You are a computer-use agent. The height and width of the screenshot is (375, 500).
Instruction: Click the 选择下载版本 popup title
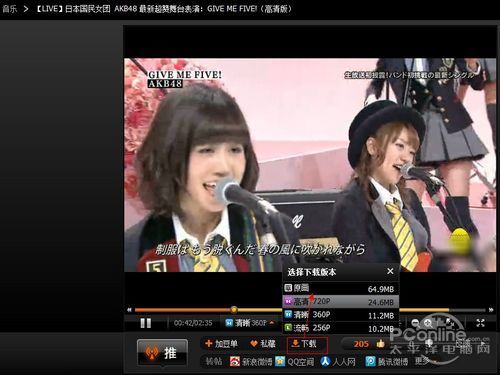click(x=312, y=272)
